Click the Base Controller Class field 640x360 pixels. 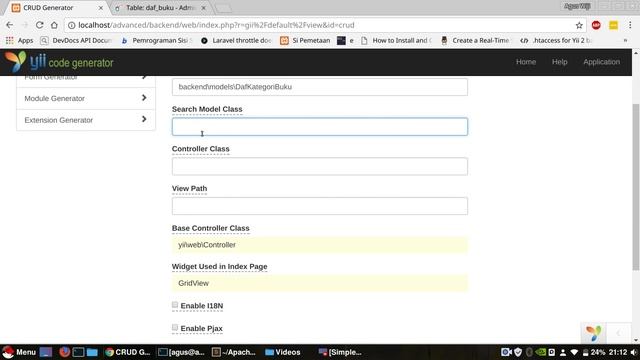[x=320, y=245]
